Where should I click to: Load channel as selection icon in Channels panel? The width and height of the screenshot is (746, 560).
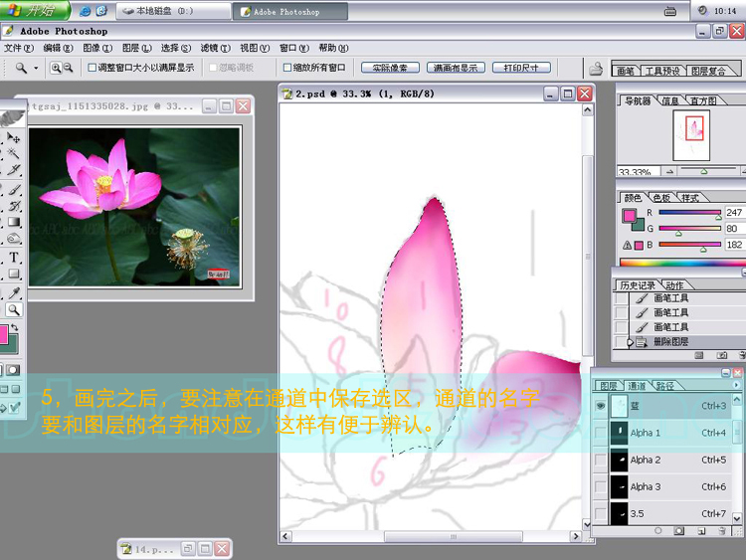click(x=658, y=531)
